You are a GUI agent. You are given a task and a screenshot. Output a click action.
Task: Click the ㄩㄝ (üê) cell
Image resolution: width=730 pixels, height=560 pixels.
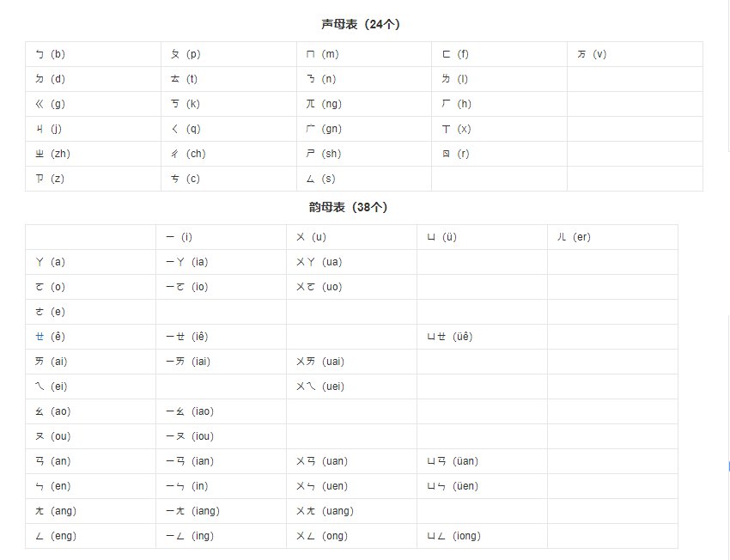[x=482, y=337]
